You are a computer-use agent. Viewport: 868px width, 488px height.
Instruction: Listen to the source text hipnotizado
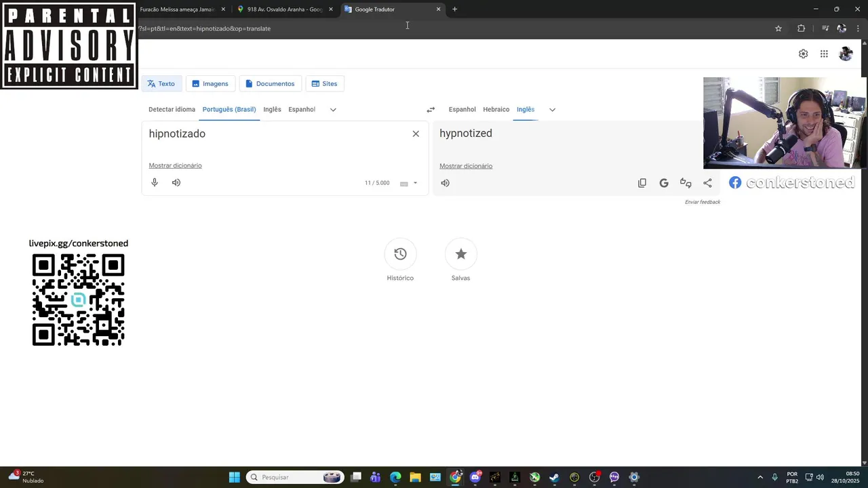tap(176, 182)
